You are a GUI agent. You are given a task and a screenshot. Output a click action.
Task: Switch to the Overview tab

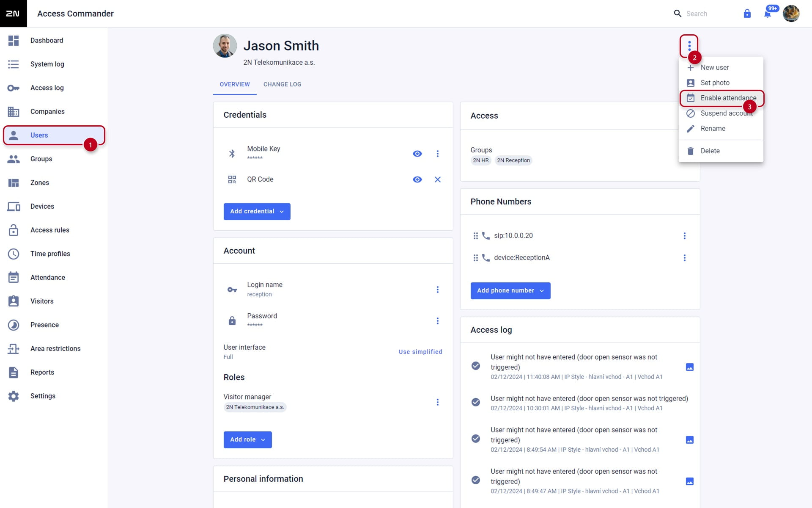235,84
